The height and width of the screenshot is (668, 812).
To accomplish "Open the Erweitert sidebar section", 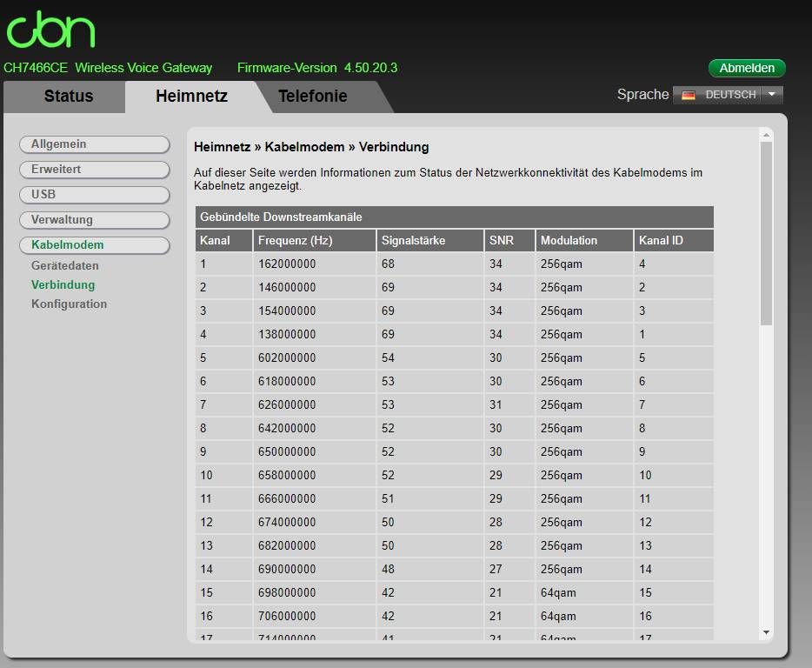I will tap(95, 170).
